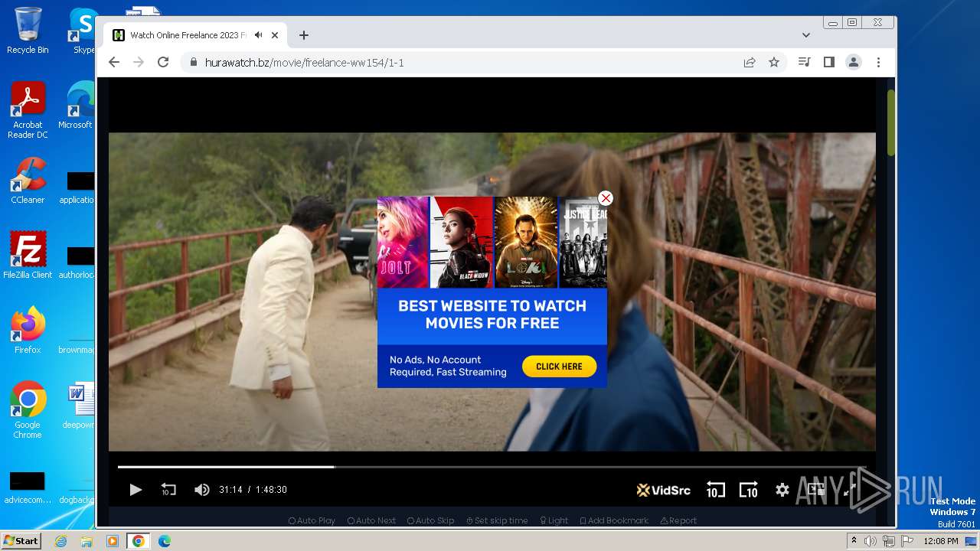Viewport: 980px width, 551px height.
Task: Rewind 10 seconds using the replay icon next to play
Action: click(168, 490)
